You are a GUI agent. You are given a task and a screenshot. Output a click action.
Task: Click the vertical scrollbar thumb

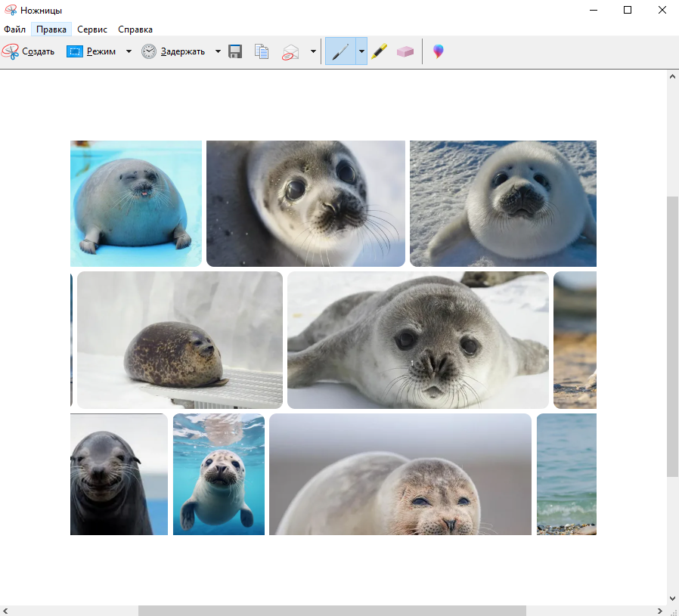[x=672, y=336]
